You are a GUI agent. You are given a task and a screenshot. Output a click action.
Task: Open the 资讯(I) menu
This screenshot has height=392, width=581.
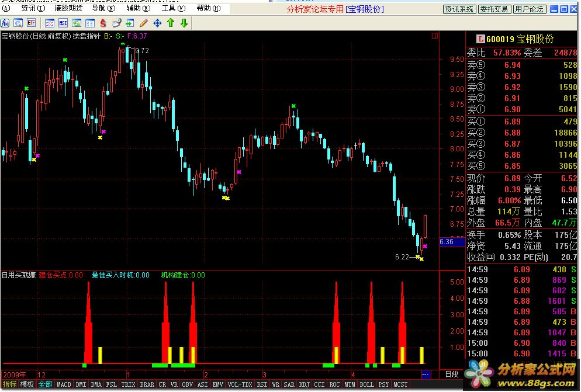click(33, 8)
